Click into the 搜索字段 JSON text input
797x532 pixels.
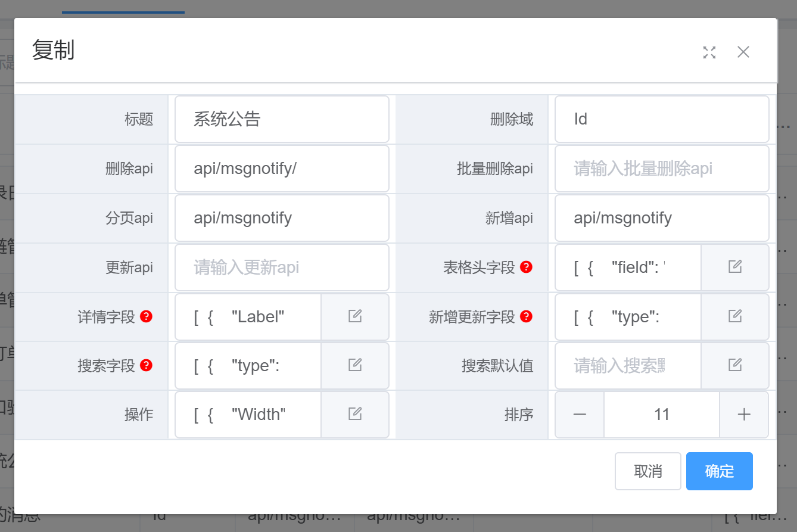(248, 365)
